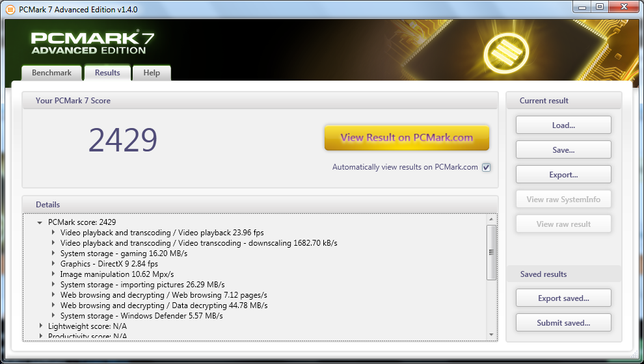644x364 pixels.
Task: Expand Video playback 23.96 fps row
Action: click(53, 232)
